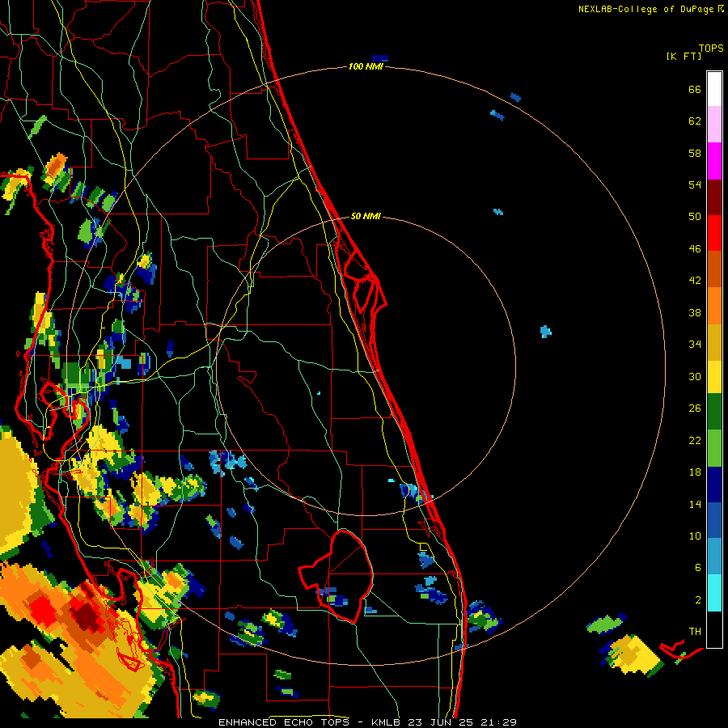Click the 'TOPS' legend title
This screenshot has height=728, width=728.
pos(711,49)
